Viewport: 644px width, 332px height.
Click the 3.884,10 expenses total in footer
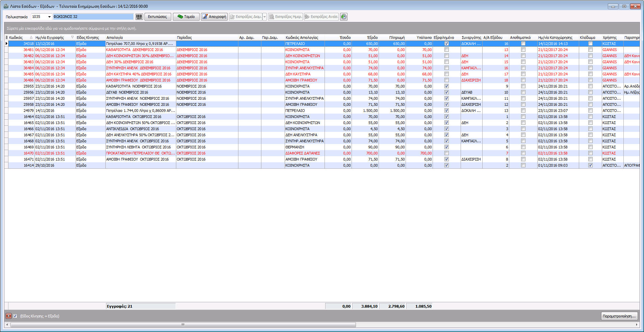point(365,306)
